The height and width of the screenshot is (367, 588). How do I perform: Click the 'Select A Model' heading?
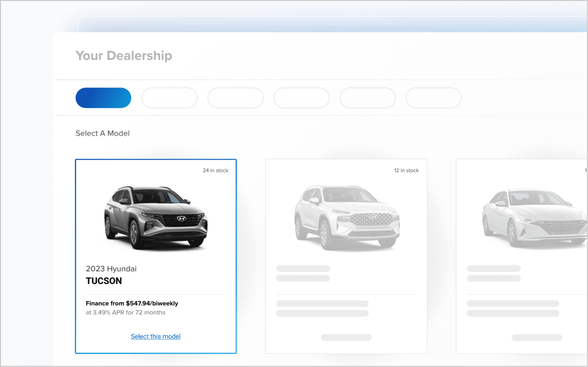(x=102, y=133)
